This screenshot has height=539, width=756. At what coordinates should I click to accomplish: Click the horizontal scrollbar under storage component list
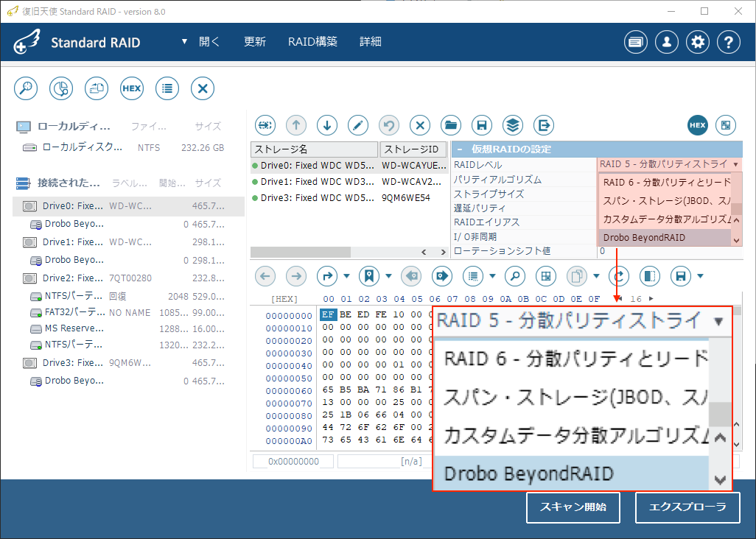349,252
